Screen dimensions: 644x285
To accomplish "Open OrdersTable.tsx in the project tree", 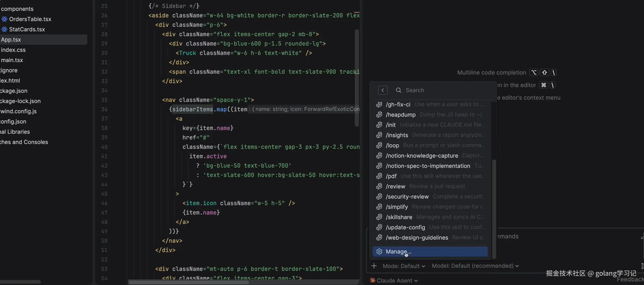I will click(x=30, y=19).
